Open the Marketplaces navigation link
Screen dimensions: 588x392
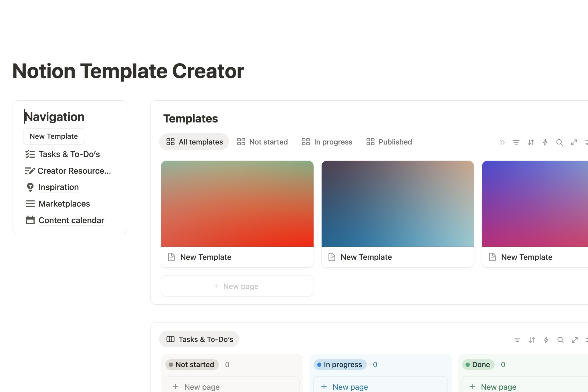pos(64,204)
